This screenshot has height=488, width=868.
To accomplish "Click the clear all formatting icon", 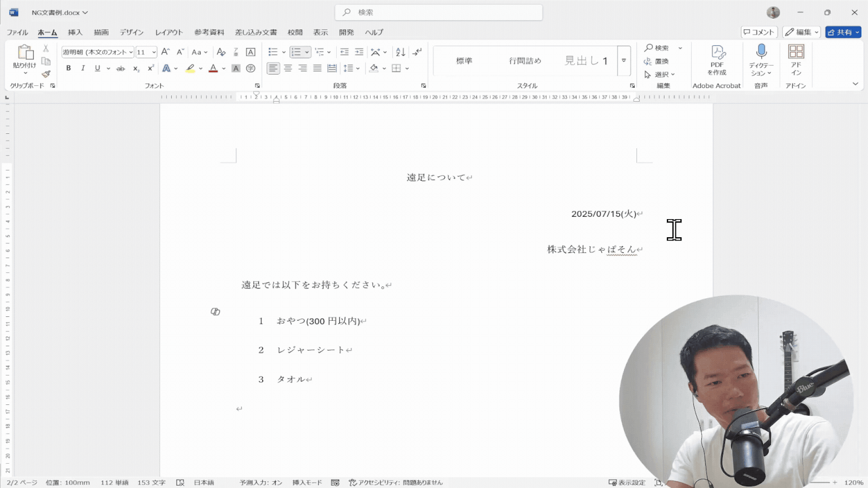I will tap(221, 52).
